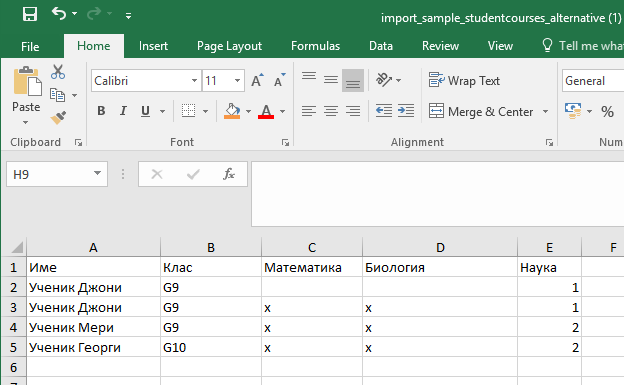Click the Increase Indent icon
Viewport: 624px width, 385px height.
406,111
